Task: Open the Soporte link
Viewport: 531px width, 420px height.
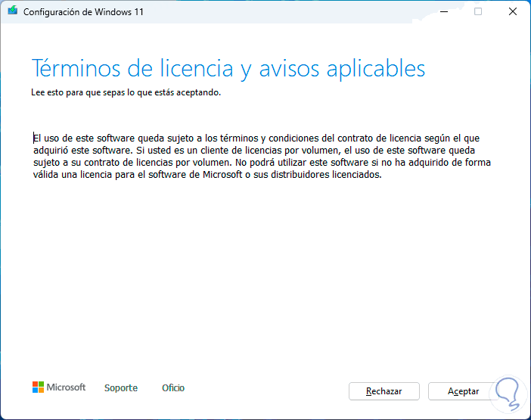Action: coord(121,387)
